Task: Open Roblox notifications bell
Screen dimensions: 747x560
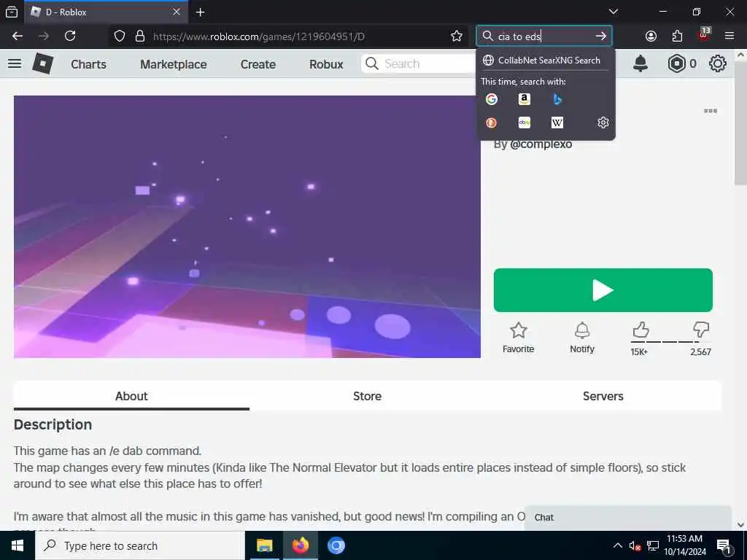Action: click(640, 64)
